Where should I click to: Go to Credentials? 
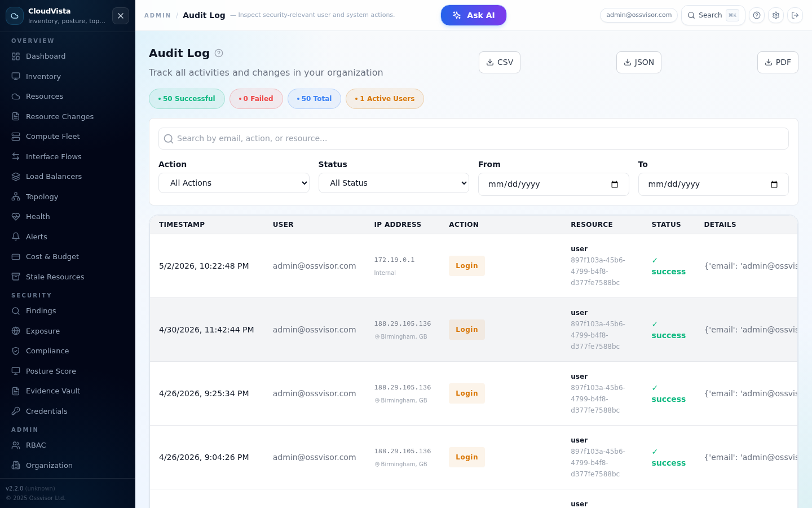pos(68,411)
